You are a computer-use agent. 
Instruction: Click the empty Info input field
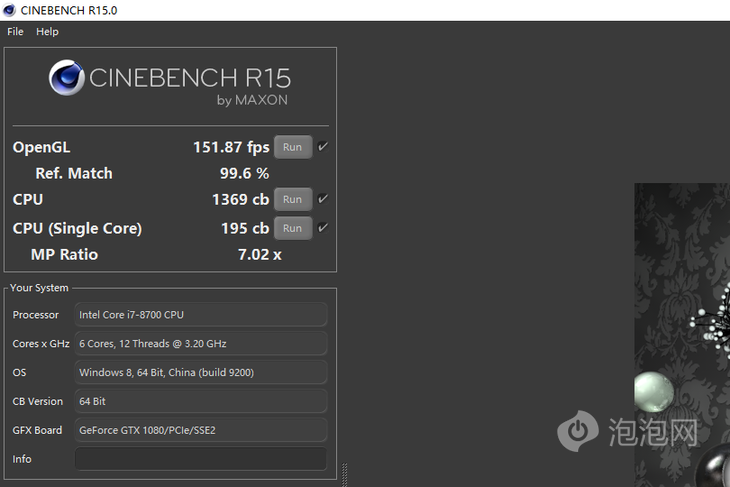tap(201, 459)
